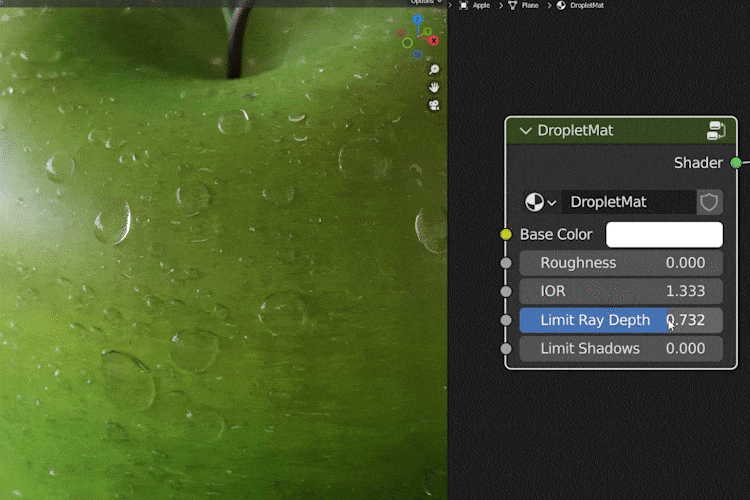Toggle the camera view icon
Screen dimensions: 750x500
[434, 104]
